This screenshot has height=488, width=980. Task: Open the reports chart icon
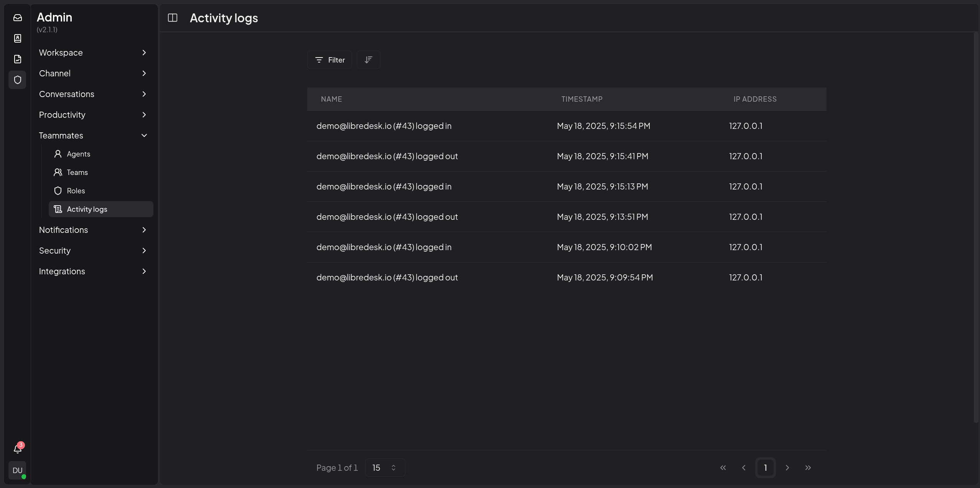point(18,59)
